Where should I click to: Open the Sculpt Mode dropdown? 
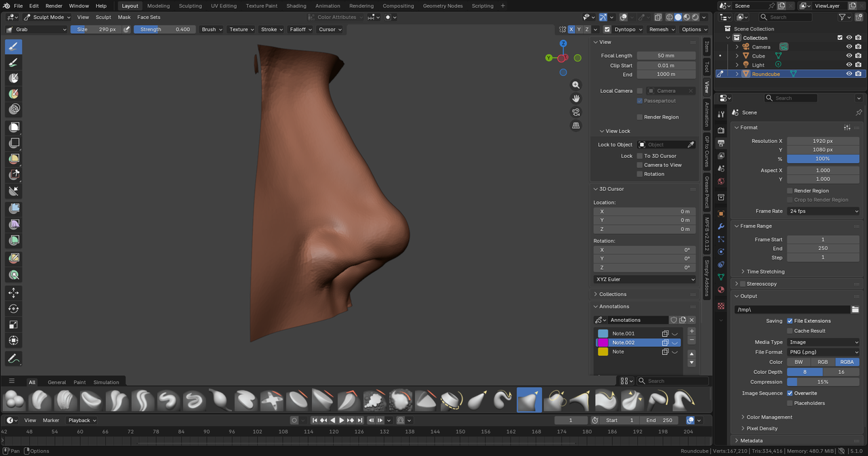48,17
